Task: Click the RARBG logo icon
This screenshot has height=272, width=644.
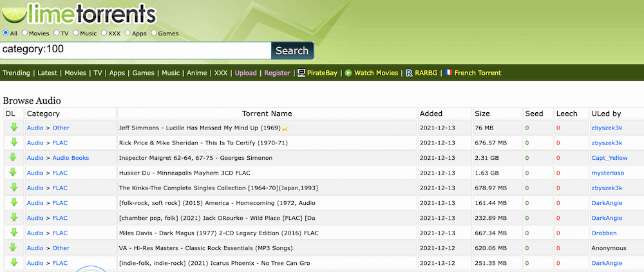Action: pos(409,73)
